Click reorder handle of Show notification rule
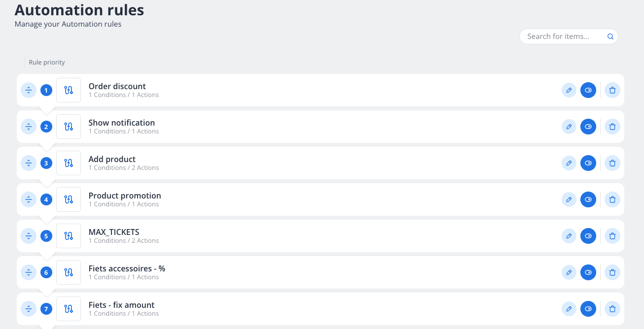644x329 pixels. [x=29, y=127]
